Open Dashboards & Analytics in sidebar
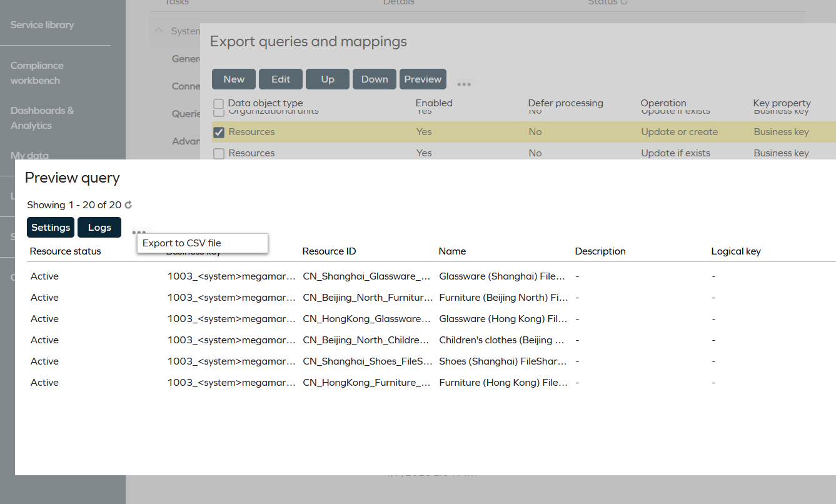Image resolution: width=836 pixels, height=504 pixels. (42, 118)
